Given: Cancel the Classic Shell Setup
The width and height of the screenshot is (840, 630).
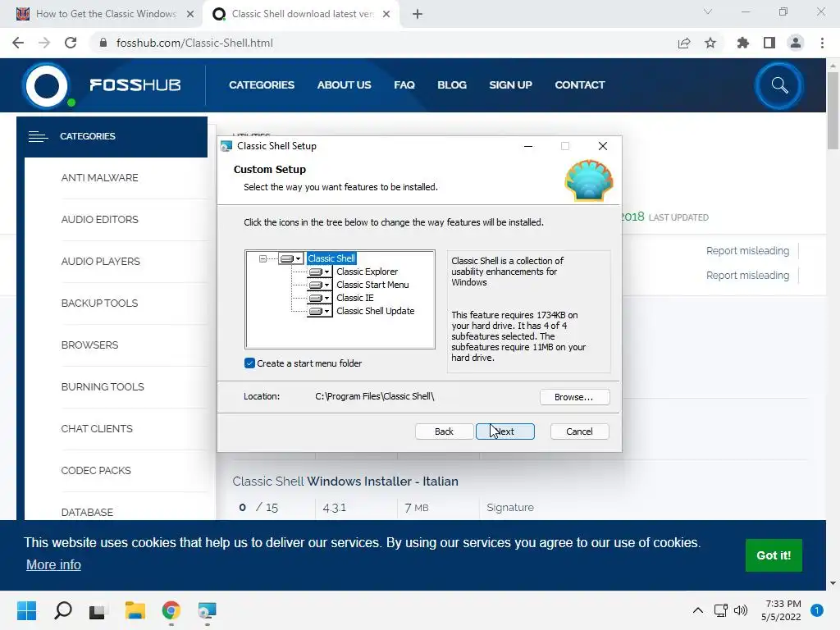Looking at the screenshot, I should pos(580,431).
